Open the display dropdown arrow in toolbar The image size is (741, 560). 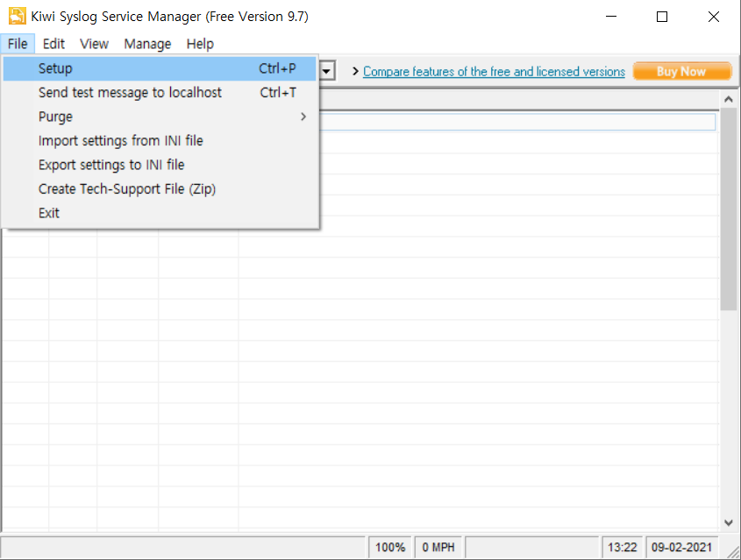point(327,71)
